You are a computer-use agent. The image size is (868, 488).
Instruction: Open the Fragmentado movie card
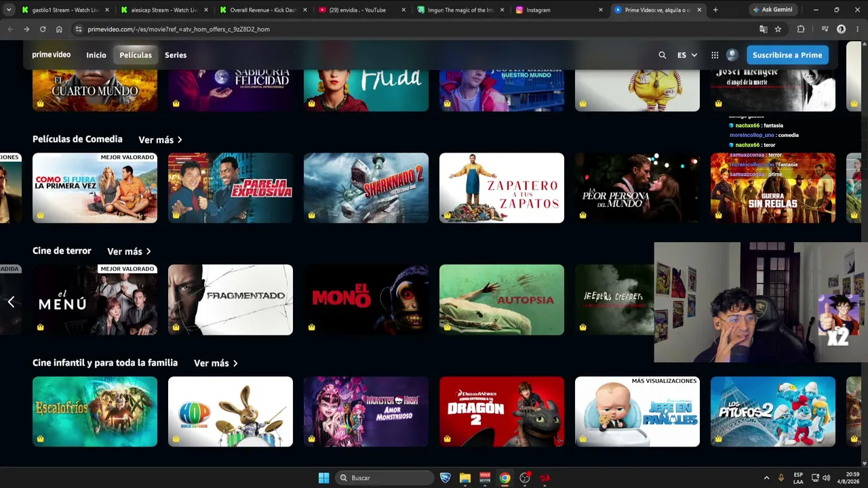[231, 300]
